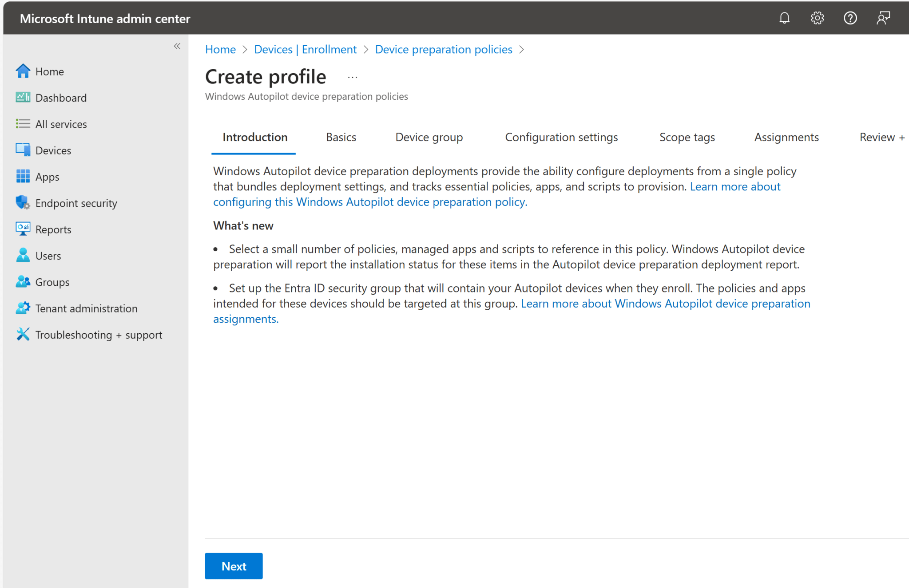This screenshot has height=588, width=909.
Task: Open the Dashboard view
Action: pos(61,98)
